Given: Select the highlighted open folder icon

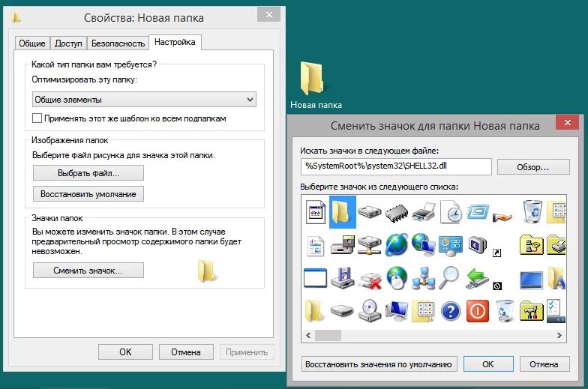Looking at the screenshot, I should click(x=342, y=213).
